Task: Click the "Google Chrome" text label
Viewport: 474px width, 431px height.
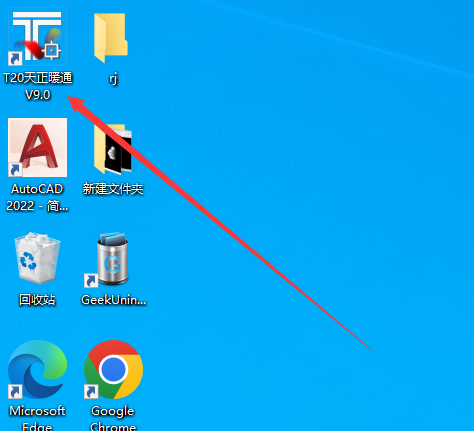Action: (x=113, y=417)
